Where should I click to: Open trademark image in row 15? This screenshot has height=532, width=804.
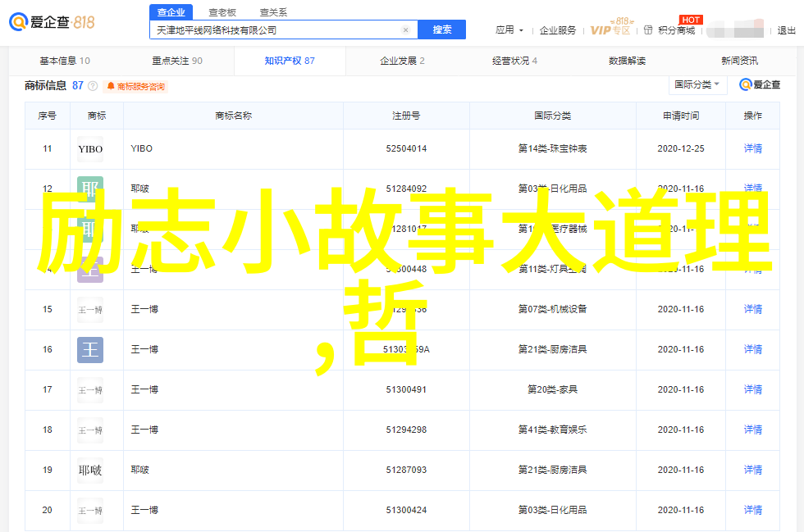tap(90, 310)
